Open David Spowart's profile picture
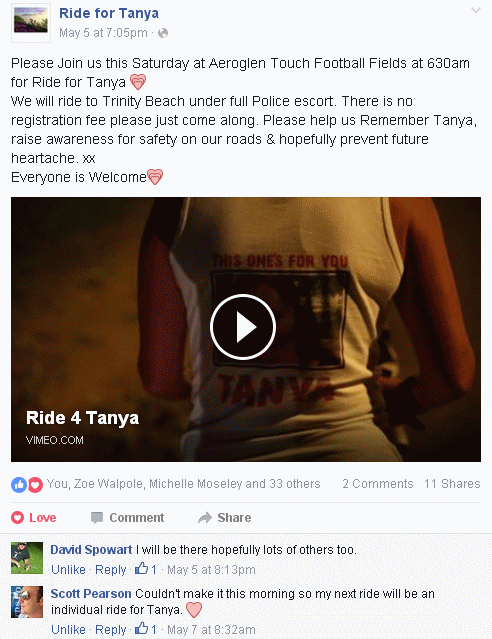This screenshot has width=492, height=639. (x=27, y=558)
